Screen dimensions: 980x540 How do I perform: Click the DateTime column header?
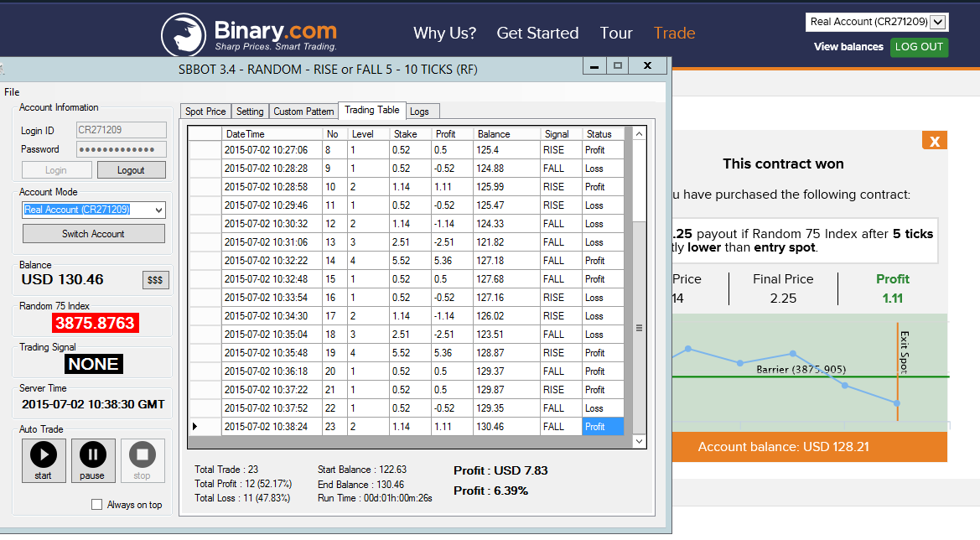(272, 134)
